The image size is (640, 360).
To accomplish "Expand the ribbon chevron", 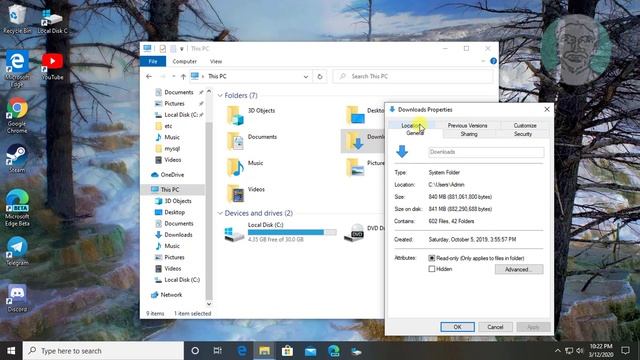I will (483, 61).
